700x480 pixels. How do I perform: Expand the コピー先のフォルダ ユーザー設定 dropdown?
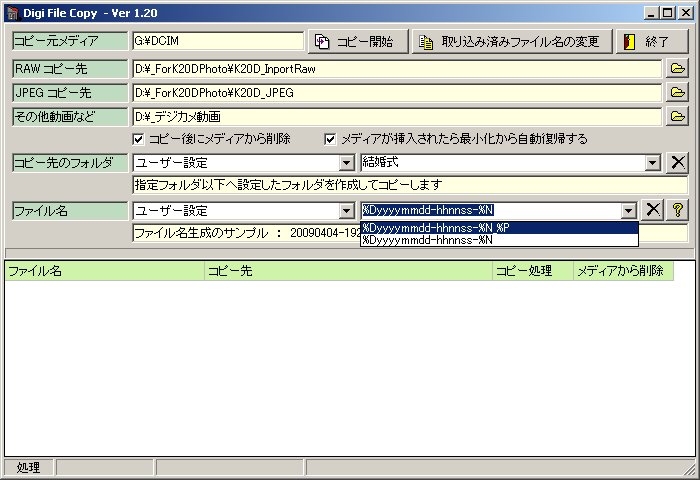click(x=346, y=163)
